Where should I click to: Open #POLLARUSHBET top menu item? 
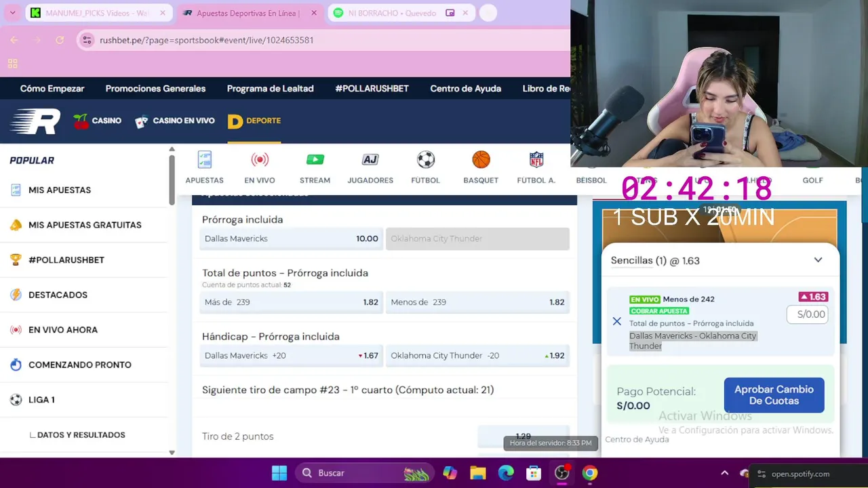pyautogui.click(x=372, y=89)
